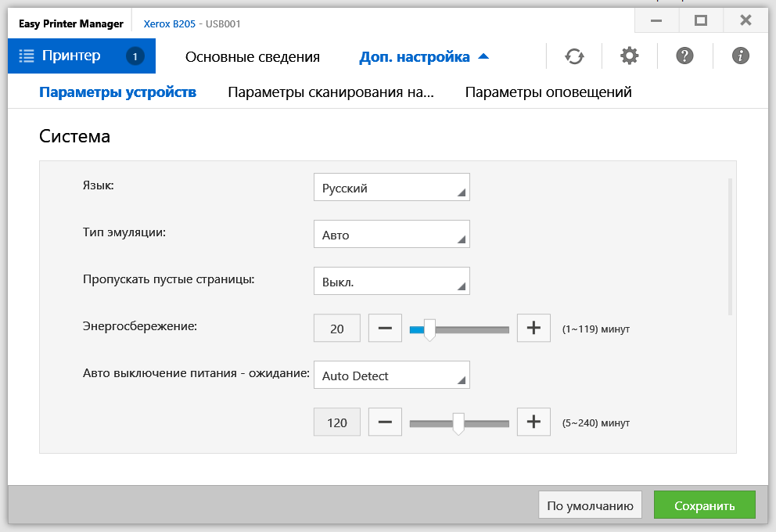This screenshot has width=776, height=532.
Task: Open the Параметры оповещений tab
Action: click(x=548, y=92)
